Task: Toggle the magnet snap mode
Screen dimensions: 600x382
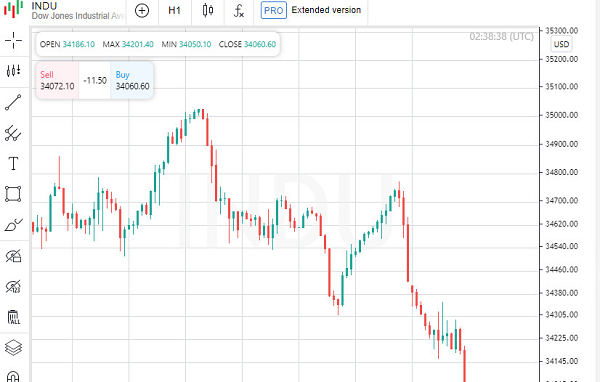Action: (13, 377)
